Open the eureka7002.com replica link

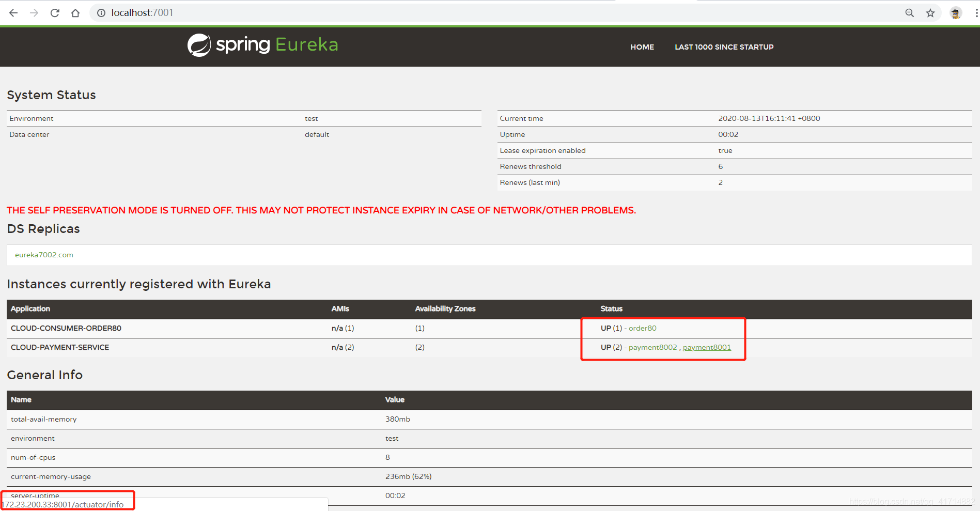point(44,255)
